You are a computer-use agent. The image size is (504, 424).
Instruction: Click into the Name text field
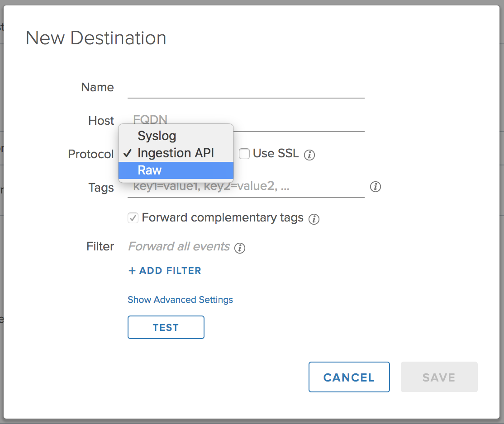(x=246, y=88)
